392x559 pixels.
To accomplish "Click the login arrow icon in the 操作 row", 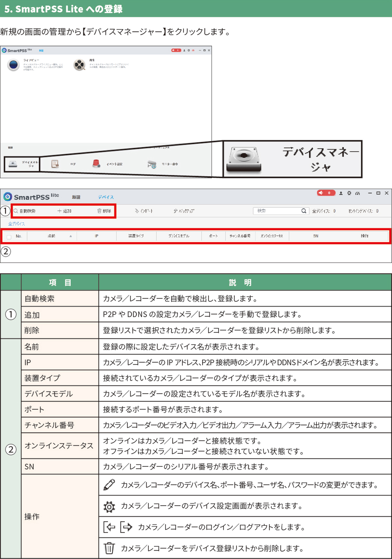I will tap(109, 527).
